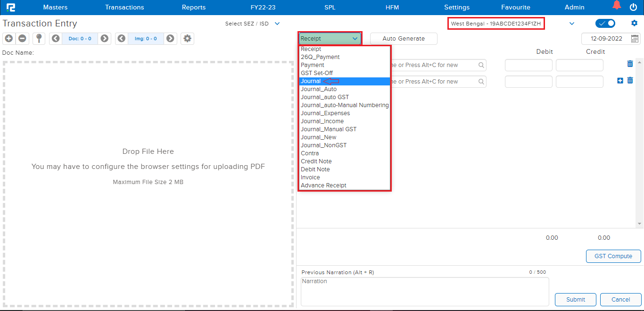
Task: Expand the Select SEZ / ISD dropdown
Action: [x=277, y=24]
